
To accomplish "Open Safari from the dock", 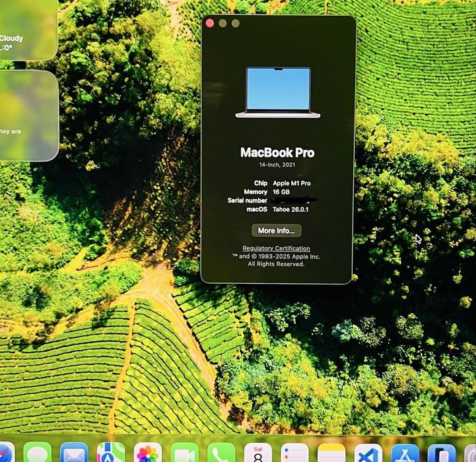I will 6,453.
